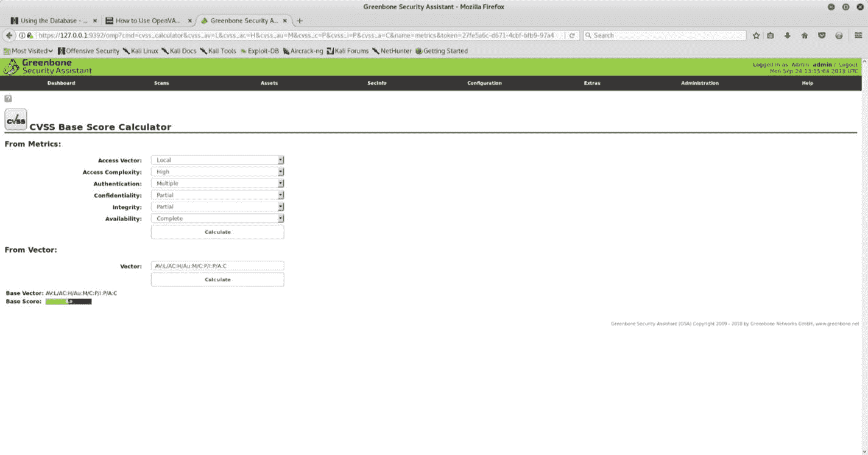The image size is (868, 455).
Task: Click the Logout link
Action: point(848,65)
